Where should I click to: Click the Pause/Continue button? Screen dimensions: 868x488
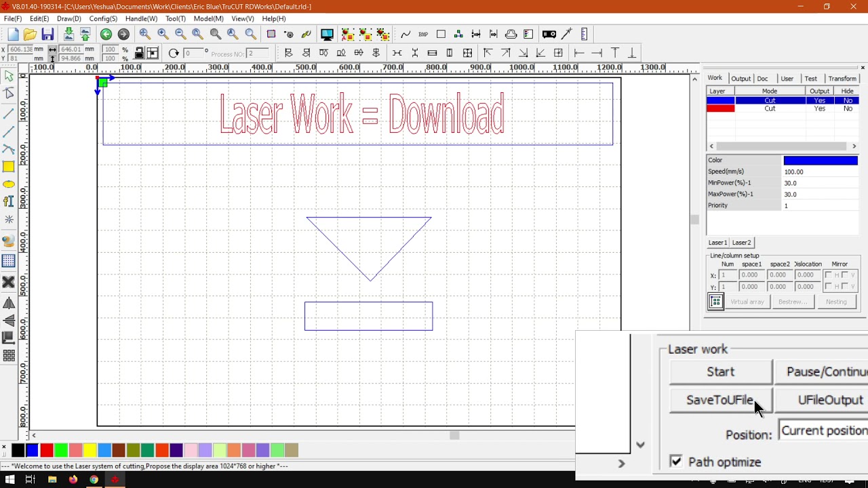coord(822,371)
